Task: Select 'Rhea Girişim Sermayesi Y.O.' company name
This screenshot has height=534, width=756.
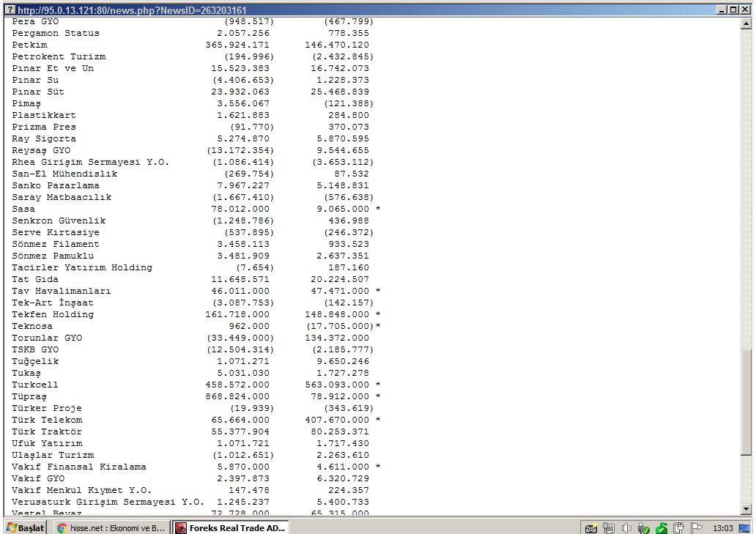Action: click(91, 162)
